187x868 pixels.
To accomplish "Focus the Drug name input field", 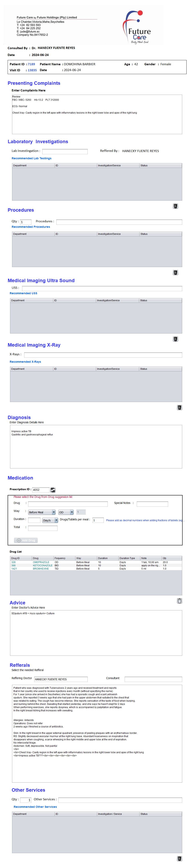I will [x=68, y=504].
